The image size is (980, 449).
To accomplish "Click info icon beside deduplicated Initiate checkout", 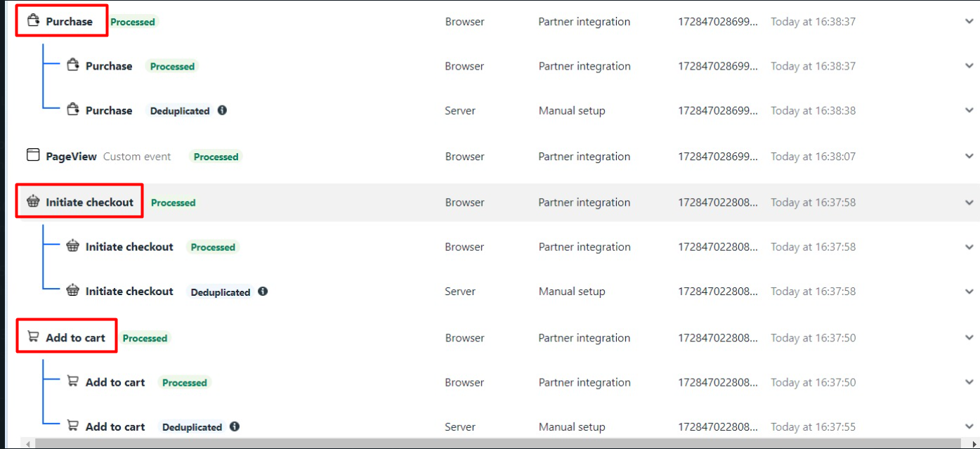I will click(x=263, y=291).
